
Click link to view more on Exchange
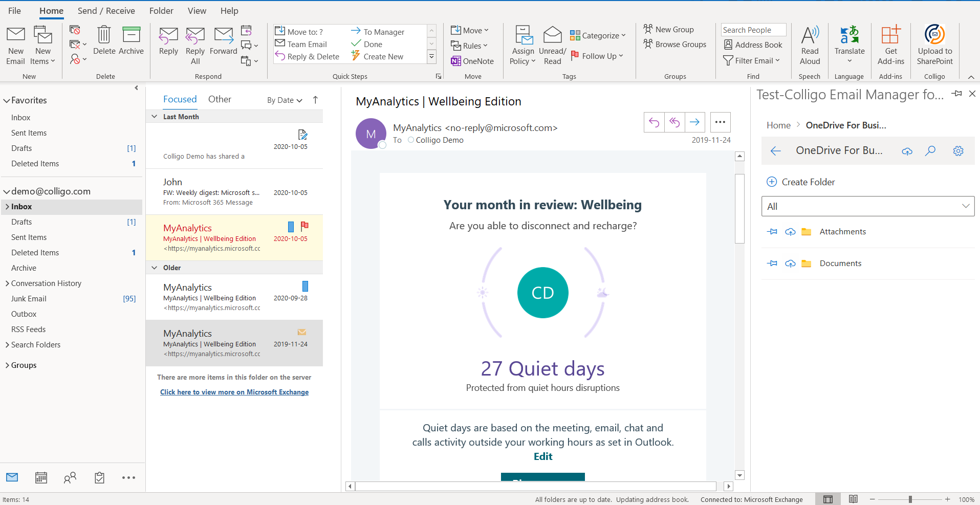[234, 392]
